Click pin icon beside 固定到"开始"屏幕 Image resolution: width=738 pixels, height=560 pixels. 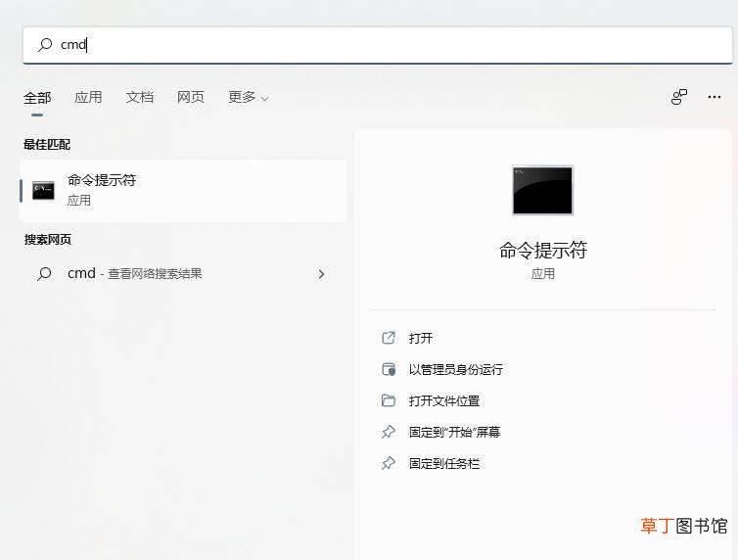click(389, 432)
